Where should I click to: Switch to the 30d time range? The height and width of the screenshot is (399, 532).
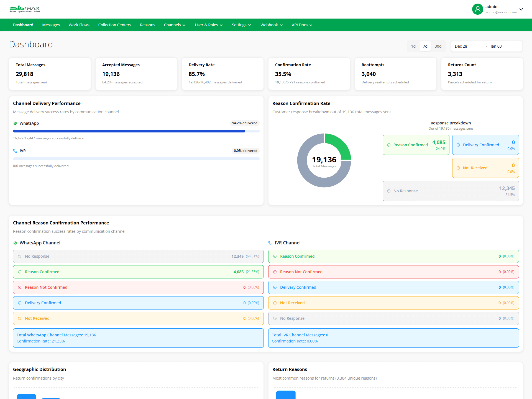[438, 46]
